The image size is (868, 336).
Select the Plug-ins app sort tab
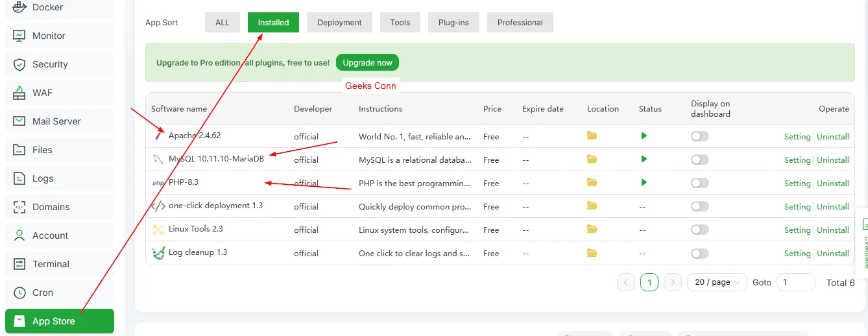[x=453, y=22]
